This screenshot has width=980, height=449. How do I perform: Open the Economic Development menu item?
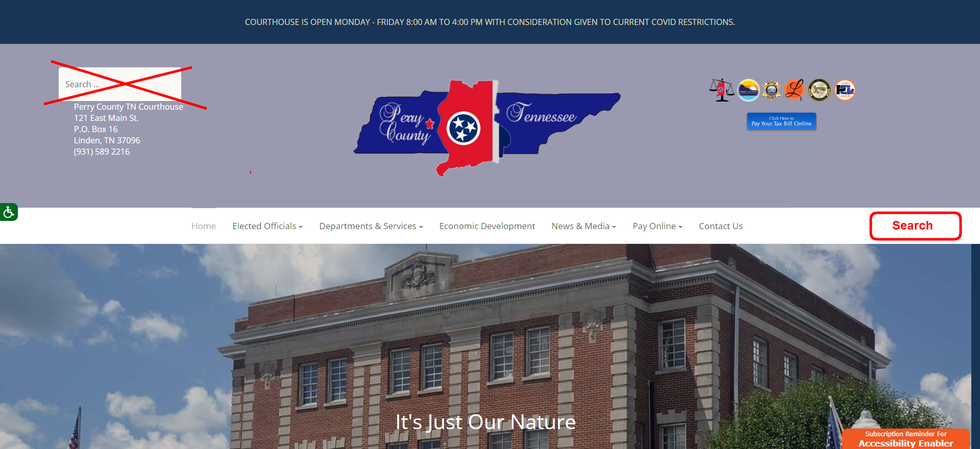point(487,226)
